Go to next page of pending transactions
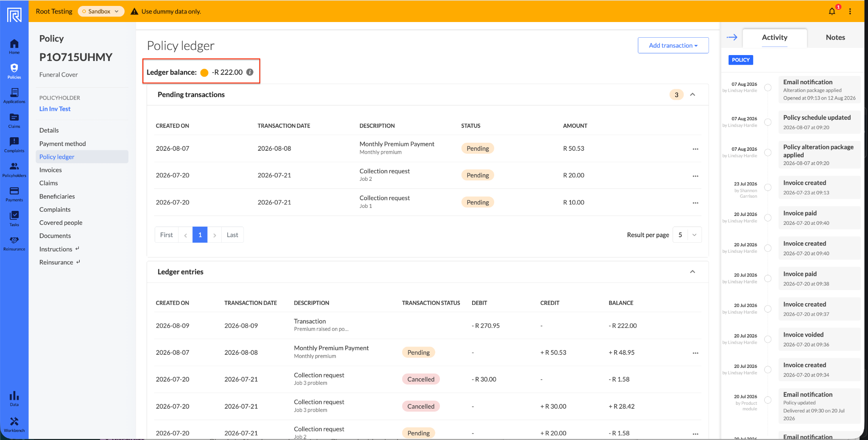868x440 pixels. point(214,235)
